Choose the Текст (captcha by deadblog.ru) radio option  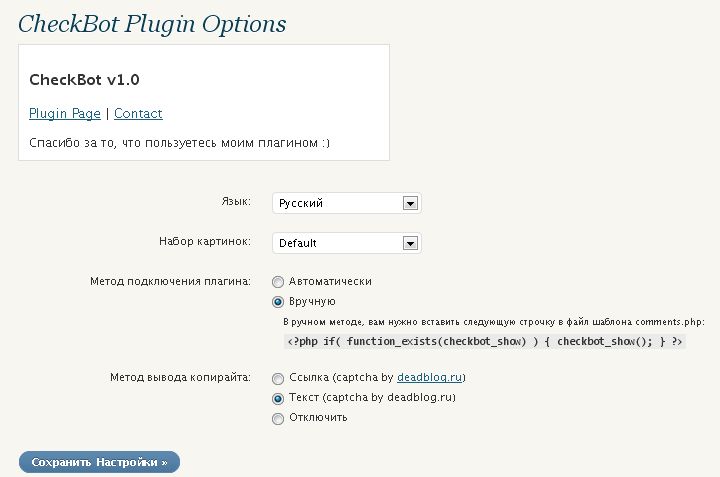[278, 398]
